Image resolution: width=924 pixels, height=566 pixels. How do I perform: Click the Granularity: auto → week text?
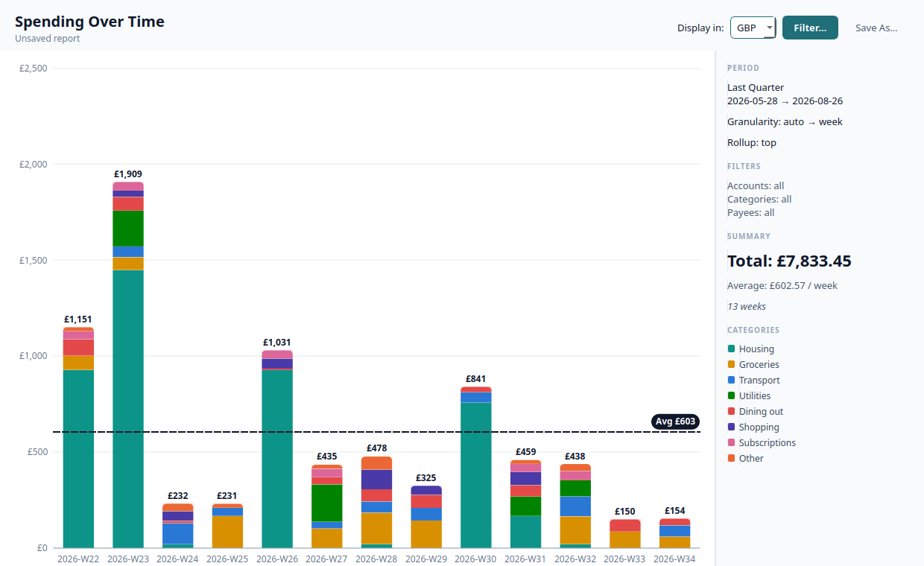(x=785, y=121)
